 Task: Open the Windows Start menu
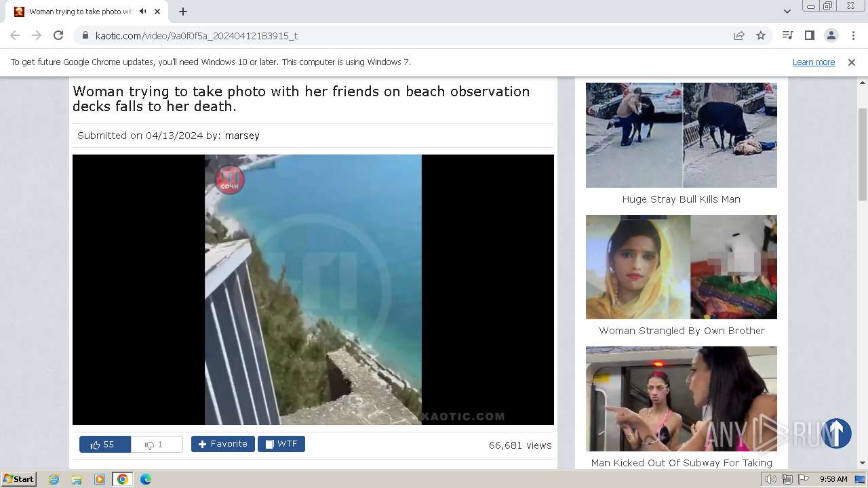18,479
